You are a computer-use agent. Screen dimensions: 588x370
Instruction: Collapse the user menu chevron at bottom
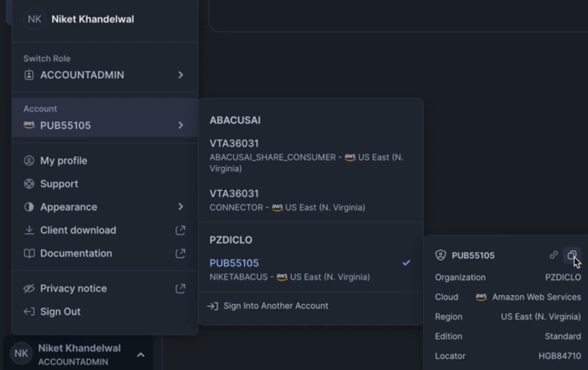point(141,355)
